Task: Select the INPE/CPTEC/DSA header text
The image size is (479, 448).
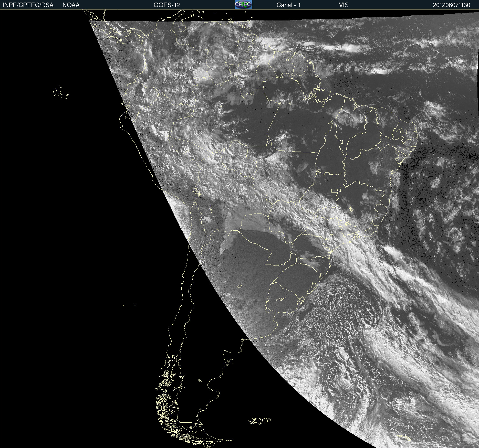Action: pyautogui.click(x=28, y=5)
